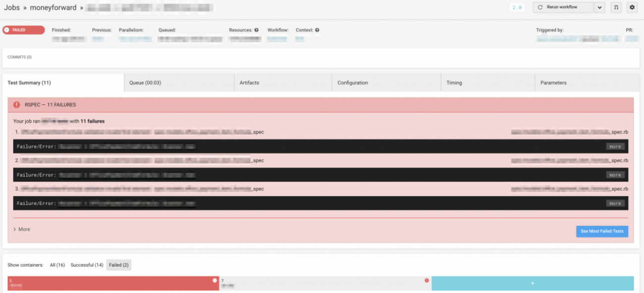644x293 pixels.
Task: Click the Context help question icon
Action: 317,30
